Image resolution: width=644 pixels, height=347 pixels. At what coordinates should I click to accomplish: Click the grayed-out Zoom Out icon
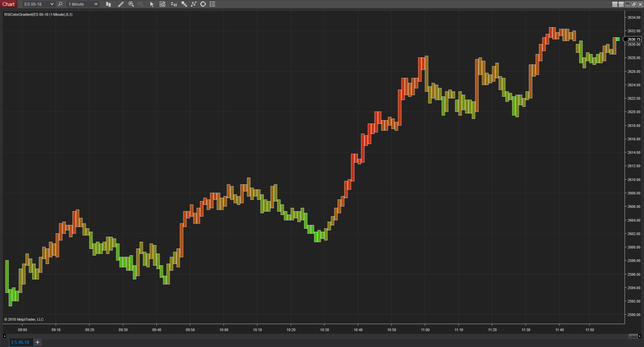click(x=141, y=4)
